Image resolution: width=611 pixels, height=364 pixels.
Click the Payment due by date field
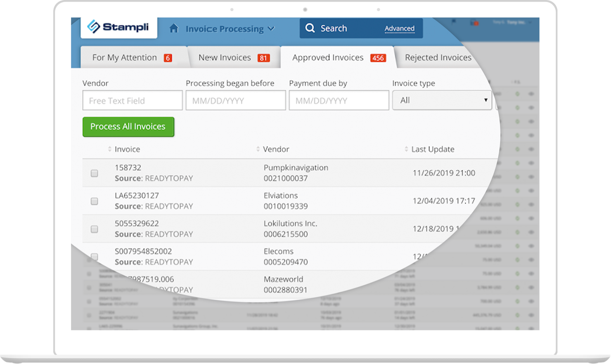point(339,100)
